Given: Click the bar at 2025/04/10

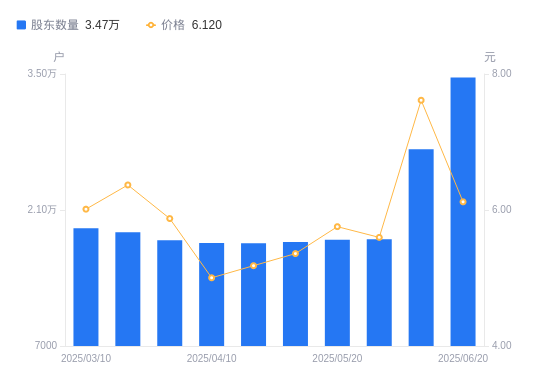Looking at the screenshot, I should [212, 294].
